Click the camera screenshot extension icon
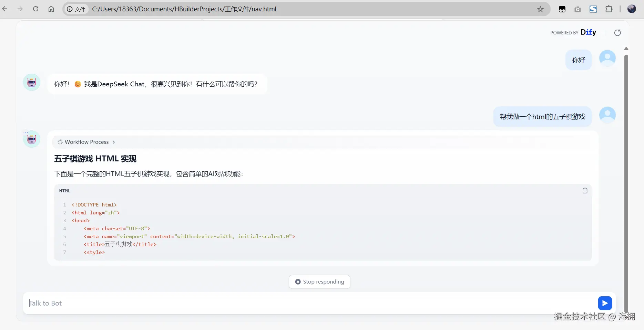This screenshot has width=644, height=330. [x=577, y=9]
